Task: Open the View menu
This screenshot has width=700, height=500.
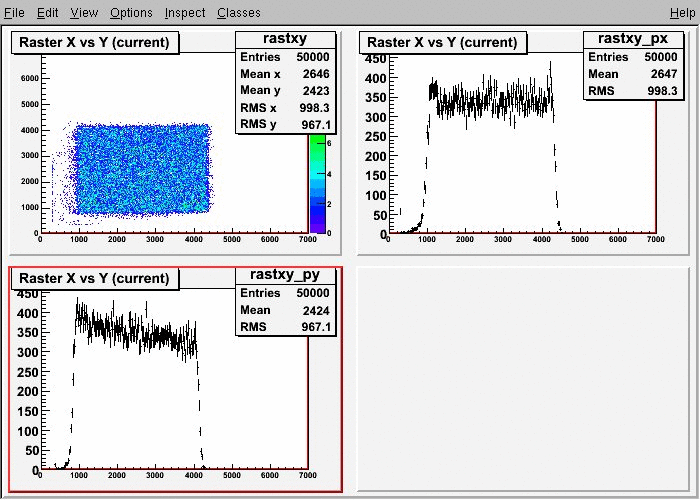Action: 84,12
